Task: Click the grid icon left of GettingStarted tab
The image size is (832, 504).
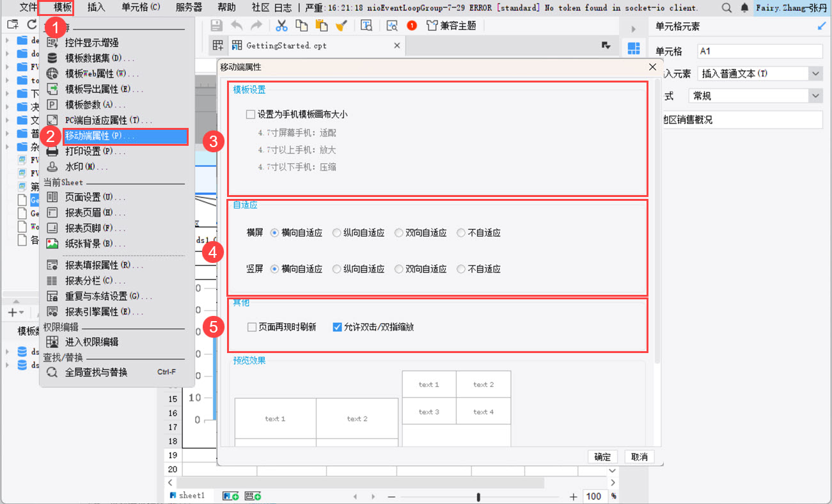Action: [218, 45]
